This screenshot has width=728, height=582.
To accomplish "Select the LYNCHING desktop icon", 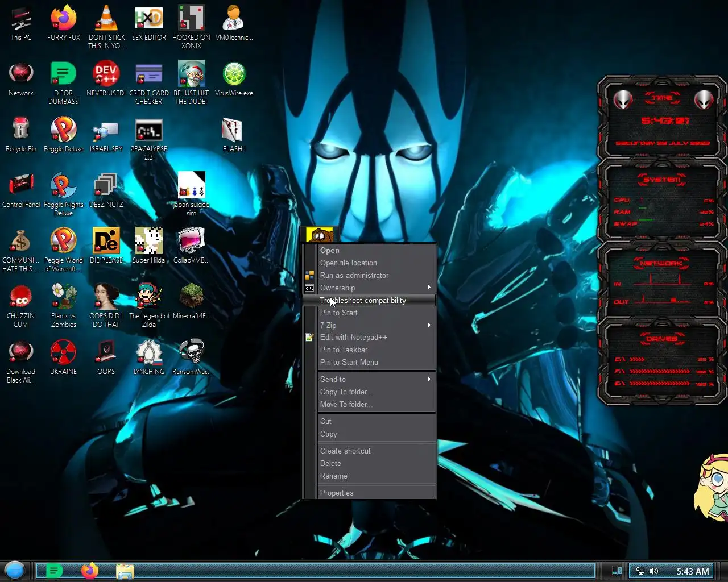I will pyautogui.click(x=148, y=357).
